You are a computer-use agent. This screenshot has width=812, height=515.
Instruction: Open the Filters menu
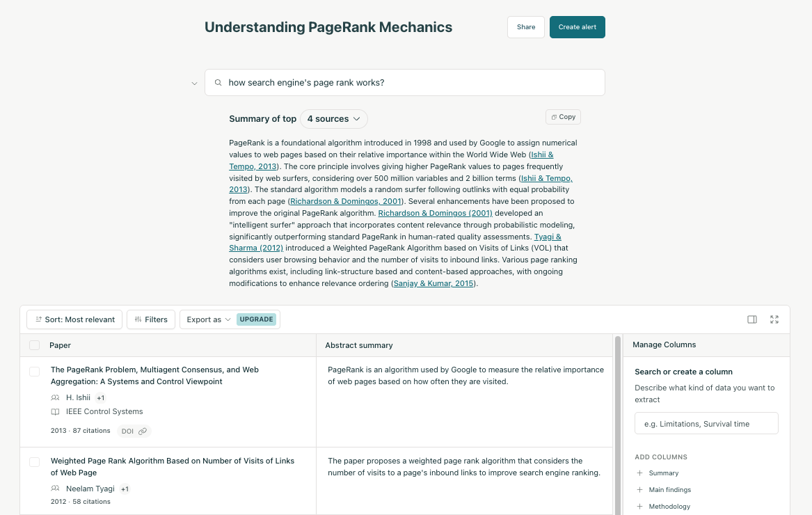[x=151, y=319]
